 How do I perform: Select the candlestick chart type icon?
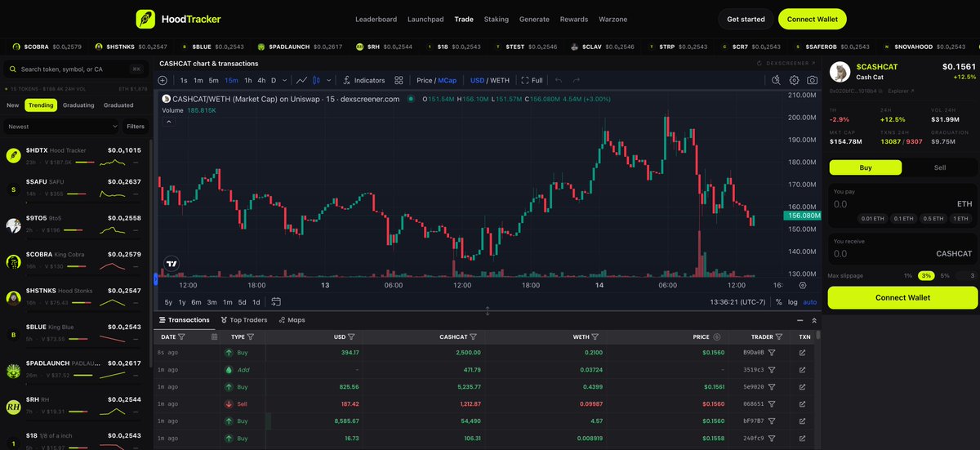tap(317, 80)
